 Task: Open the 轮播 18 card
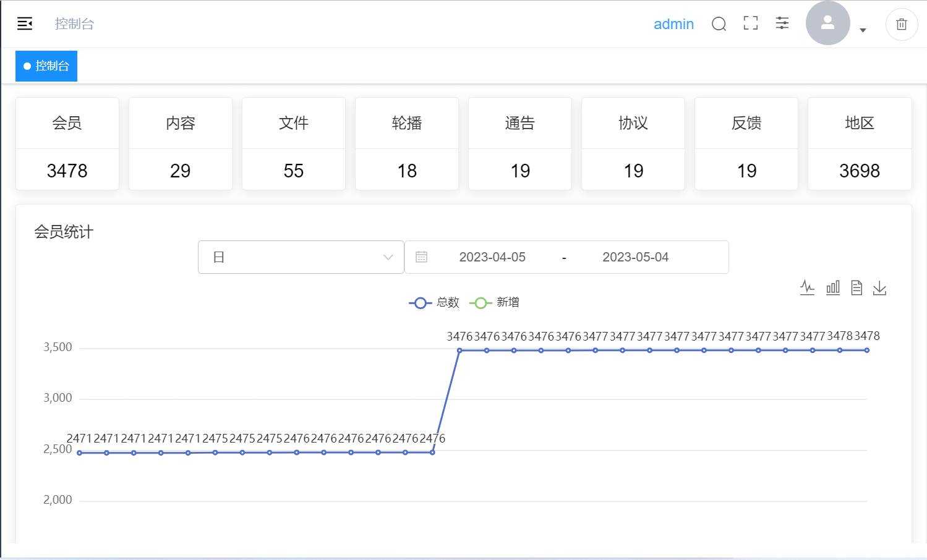407,143
